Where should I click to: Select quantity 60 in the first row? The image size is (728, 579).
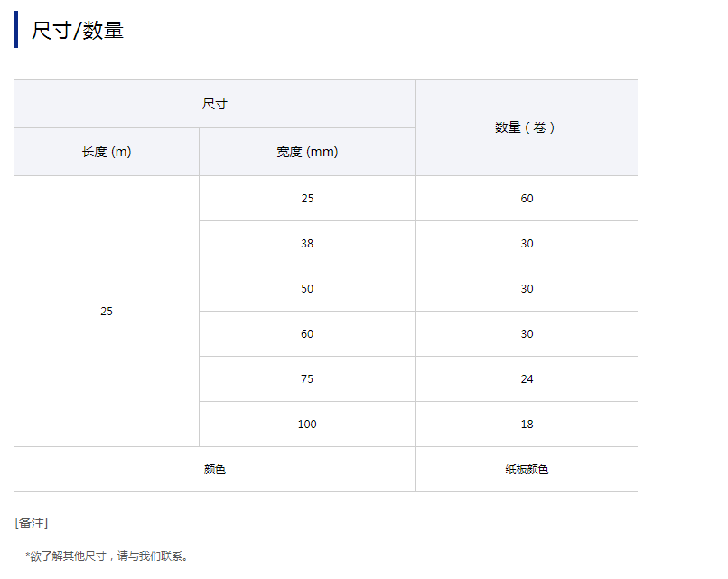pyautogui.click(x=527, y=198)
